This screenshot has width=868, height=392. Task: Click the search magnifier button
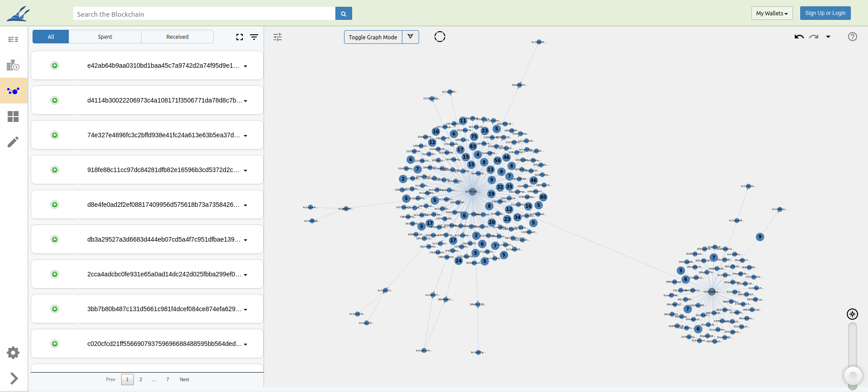(344, 14)
